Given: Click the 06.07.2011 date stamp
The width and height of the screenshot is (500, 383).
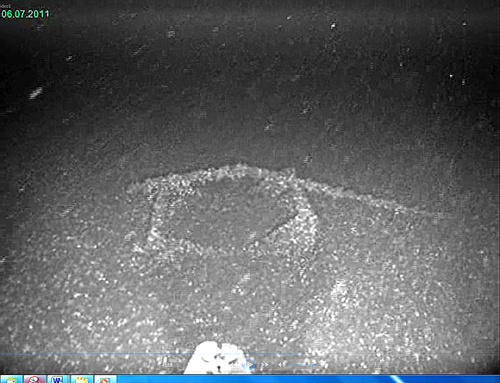Looking at the screenshot, I should point(25,14).
